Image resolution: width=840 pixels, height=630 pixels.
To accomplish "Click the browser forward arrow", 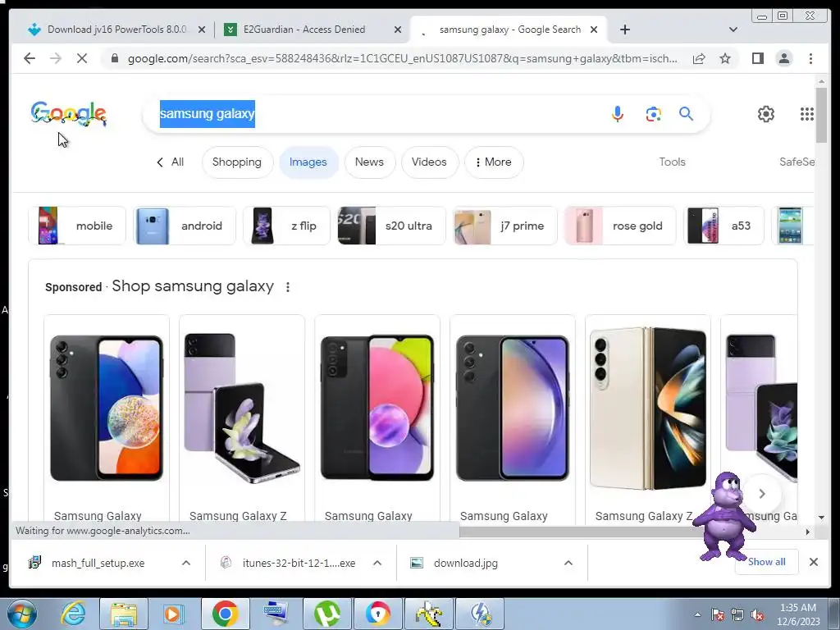I will [56, 58].
